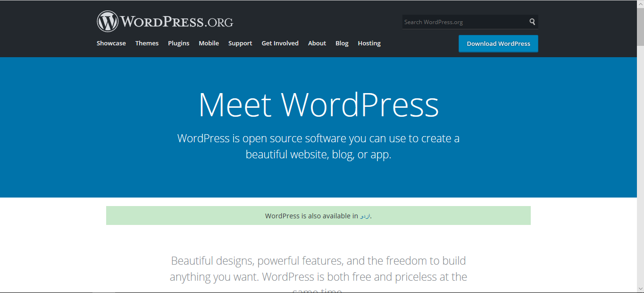Open the Get Involved page

[x=280, y=43]
